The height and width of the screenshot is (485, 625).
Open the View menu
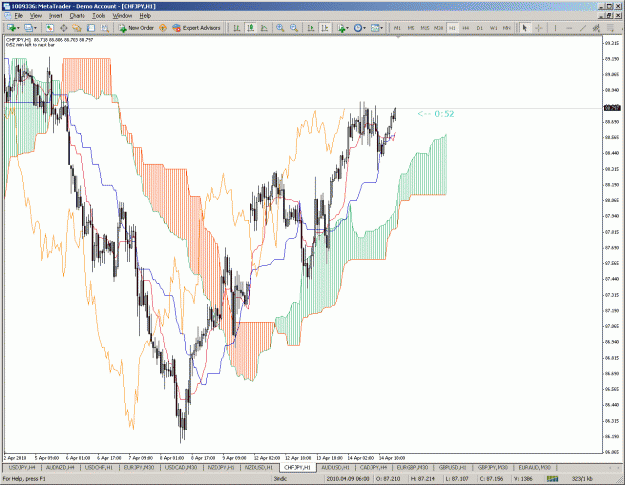(36, 16)
